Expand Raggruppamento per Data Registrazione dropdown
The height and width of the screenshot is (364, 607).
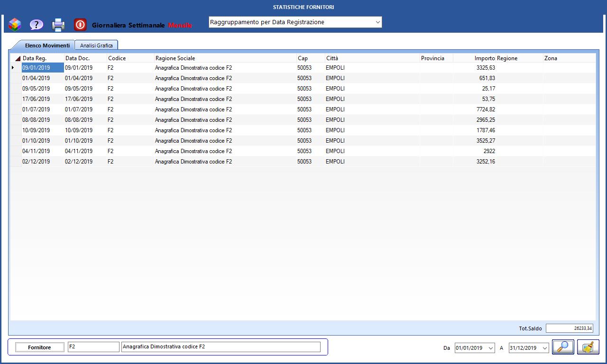(x=377, y=22)
